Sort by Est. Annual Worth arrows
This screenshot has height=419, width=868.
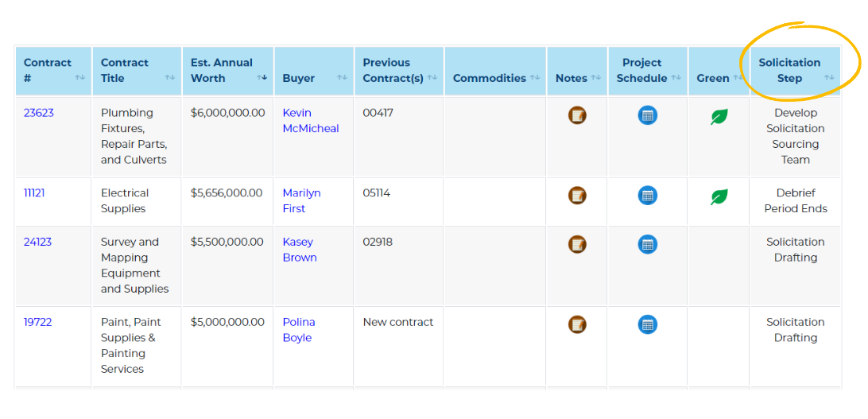tap(262, 78)
